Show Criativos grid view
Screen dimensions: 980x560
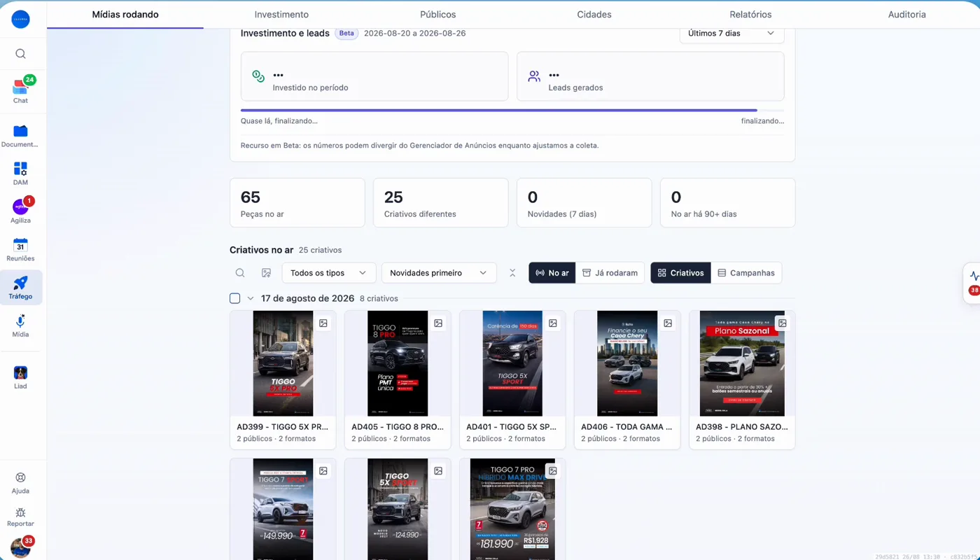pyautogui.click(x=681, y=273)
